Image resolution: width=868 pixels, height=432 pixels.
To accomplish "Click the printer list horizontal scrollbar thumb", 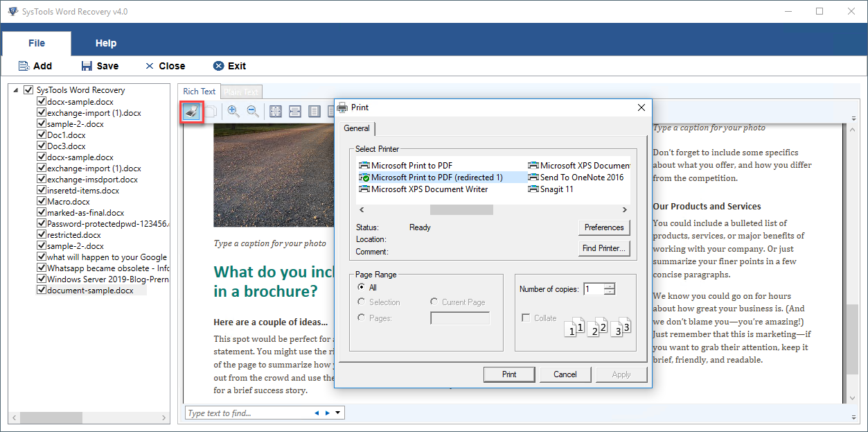I will pyautogui.click(x=461, y=209).
